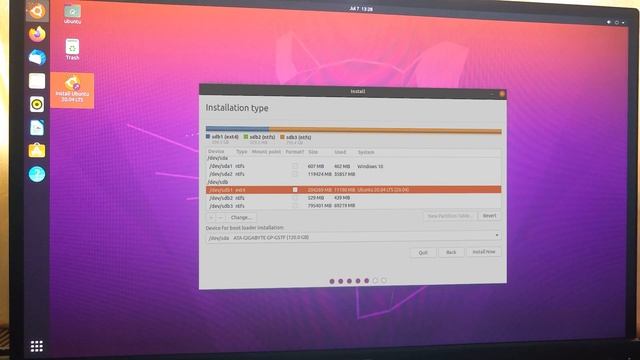Launch Rhythmbox from the dock

(x=37, y=104)
